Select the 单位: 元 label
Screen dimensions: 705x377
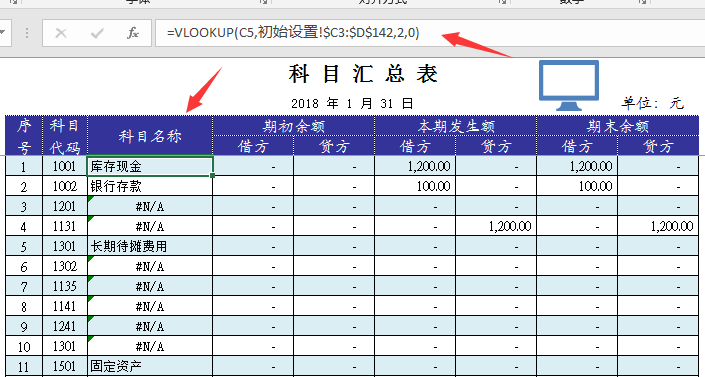click(x=653, y=103)
